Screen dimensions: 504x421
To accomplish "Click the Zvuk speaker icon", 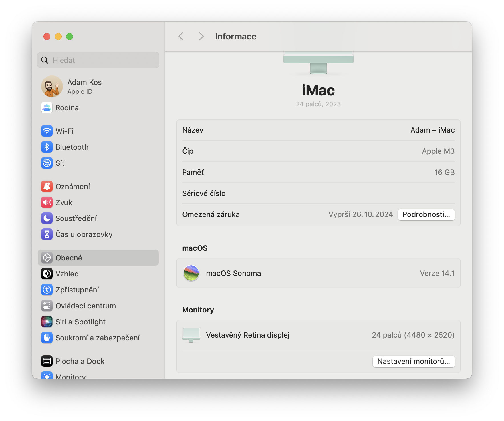I will click(x=47, y=203).
